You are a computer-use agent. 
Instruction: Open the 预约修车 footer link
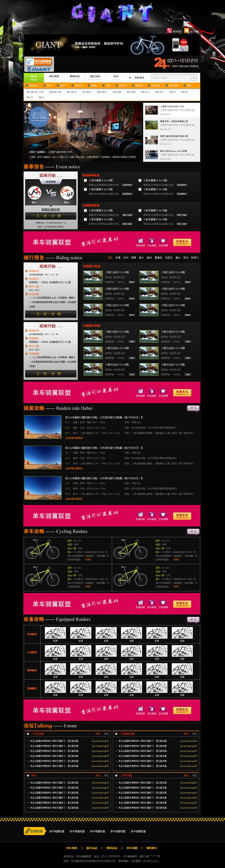[x=152, y=848]
